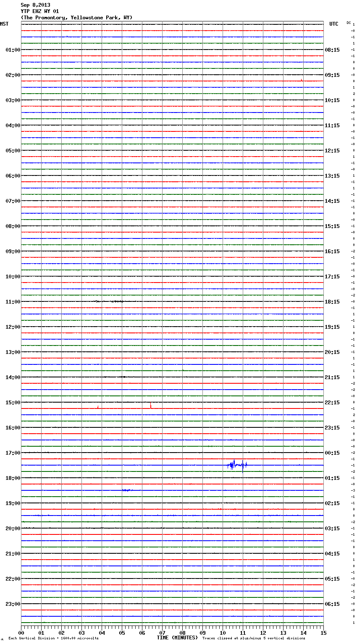
Task: Click the minute '11' tick label on the bottom axis
Action: (x=243, y=633)
